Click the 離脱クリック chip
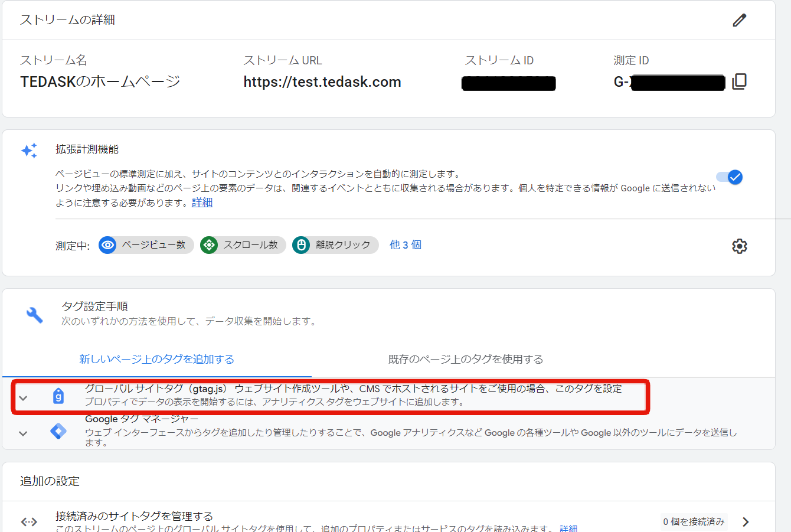The width and height of the screenshot is (791, 532). pos(335,245)
